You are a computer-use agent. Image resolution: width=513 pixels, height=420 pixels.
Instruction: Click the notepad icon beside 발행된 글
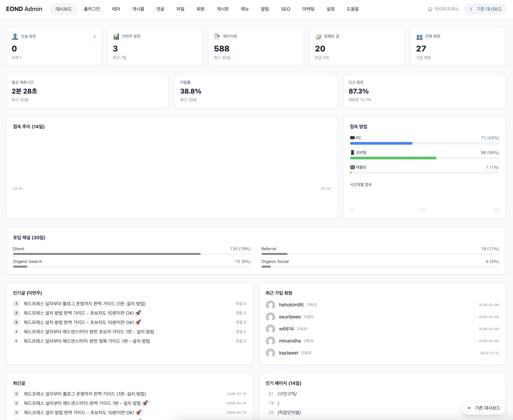pyautogui.click(x=318, y=36)
